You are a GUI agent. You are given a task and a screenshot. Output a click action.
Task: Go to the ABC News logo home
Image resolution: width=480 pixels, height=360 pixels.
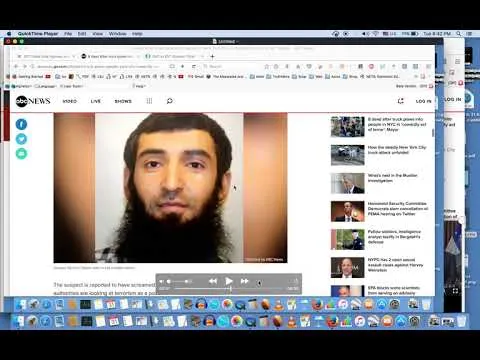point(33,101)
